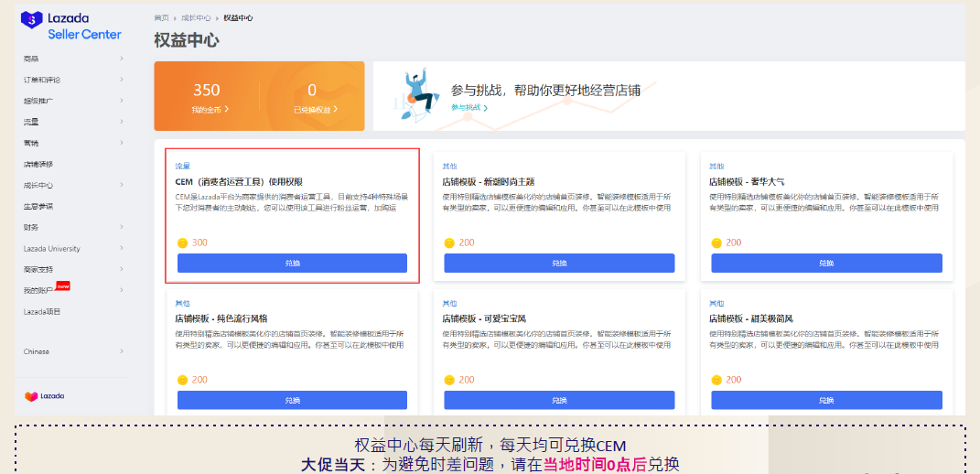Expand the 我的账户 sidebar chevron

pos(122,289)
